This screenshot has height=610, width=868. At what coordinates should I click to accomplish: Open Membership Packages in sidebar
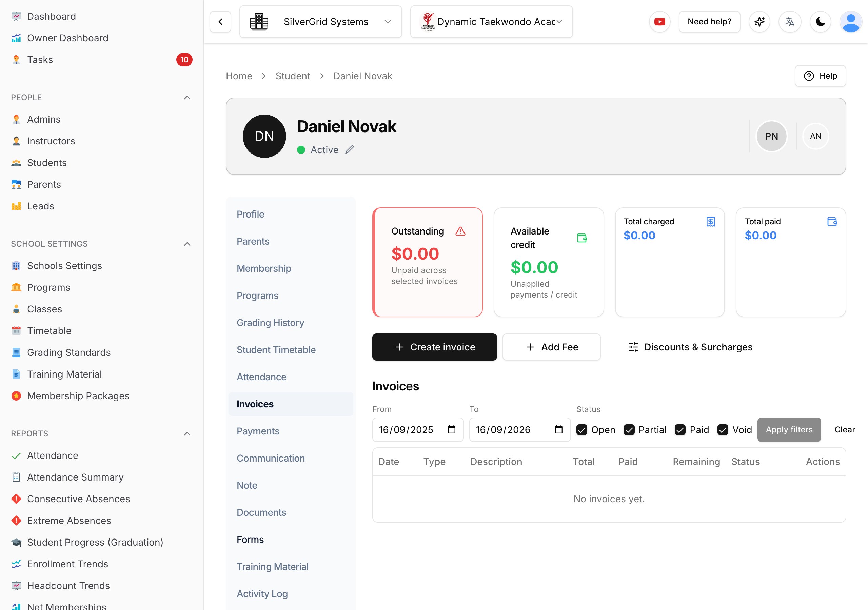click(101, 396)
